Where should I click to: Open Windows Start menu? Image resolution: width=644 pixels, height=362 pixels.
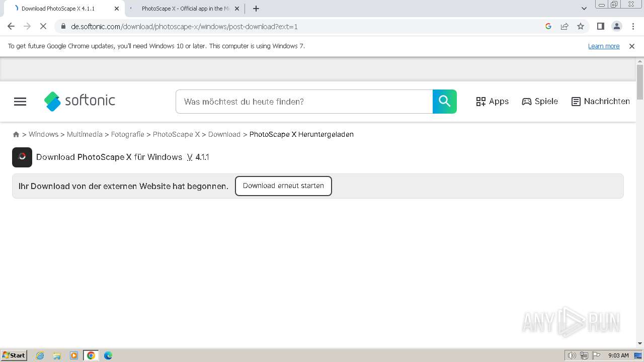pos(14,355)
